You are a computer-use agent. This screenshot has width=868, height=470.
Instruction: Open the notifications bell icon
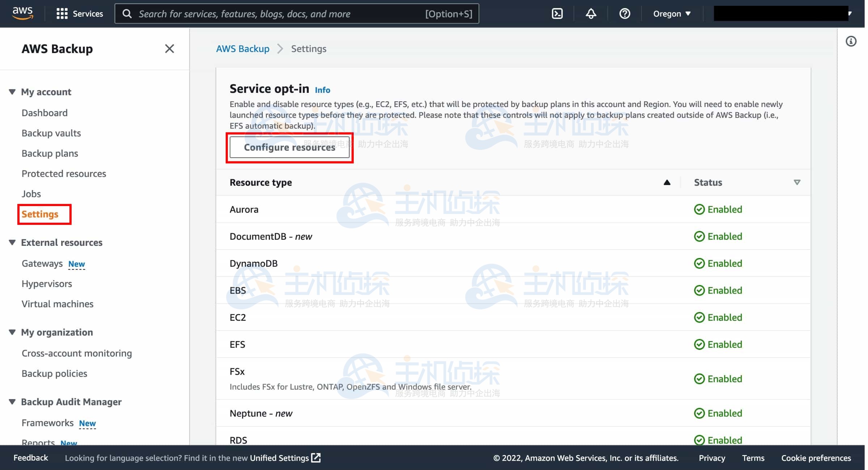[x=591, y=13]
